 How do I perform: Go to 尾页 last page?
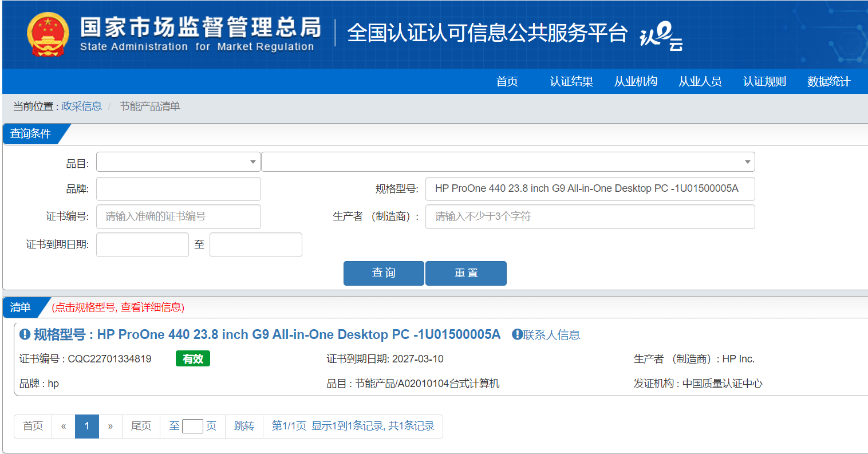[141, 426]
